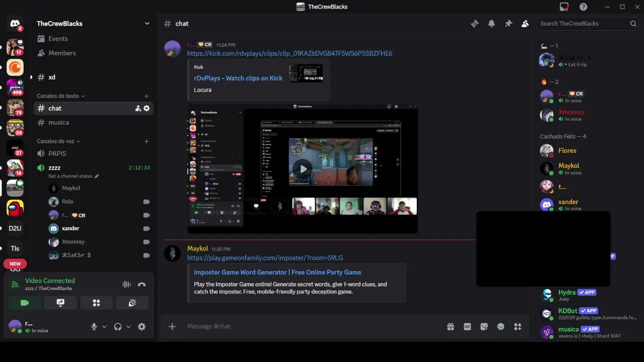Open apps launcher icon in message bar
Viewport: 644px width, 362px height.
518,327
